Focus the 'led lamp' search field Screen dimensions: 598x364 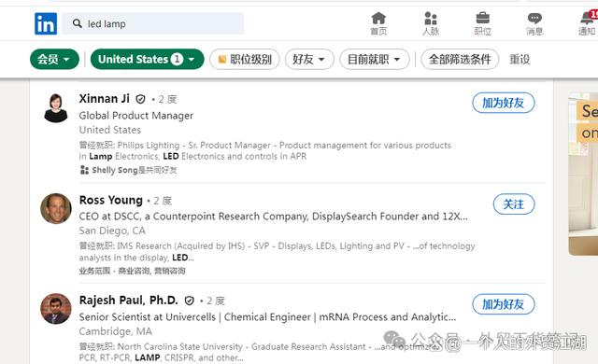tap(153, 23)
